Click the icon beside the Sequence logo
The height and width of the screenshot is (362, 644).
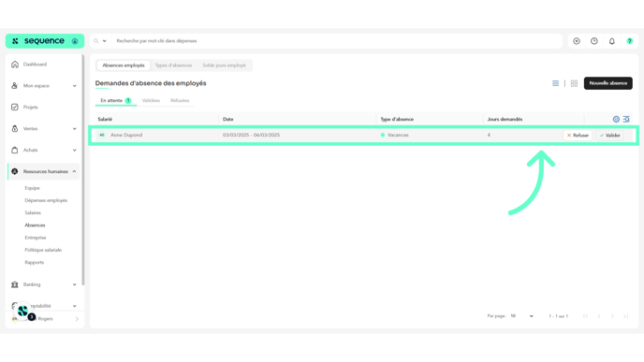(75, 41)
